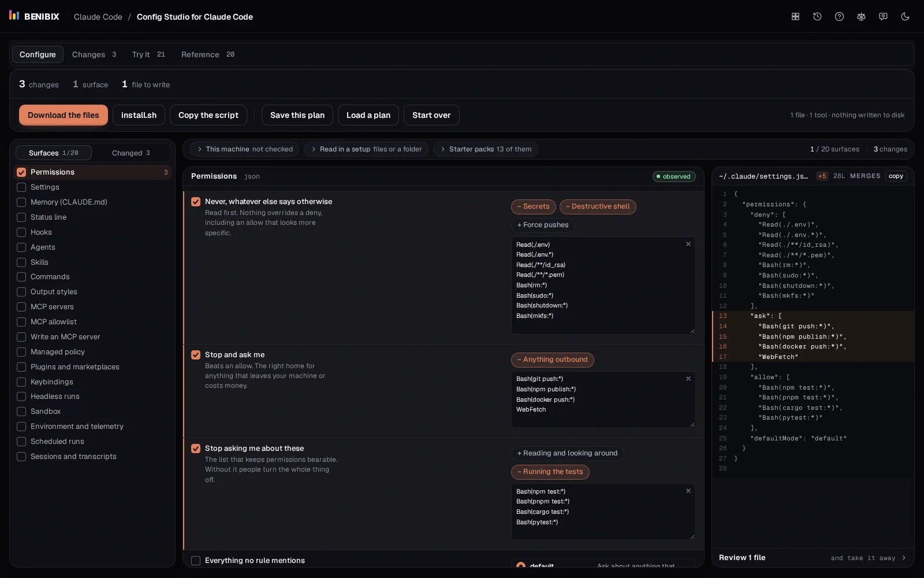Add the Force pushes preset chip
The image size is (924, 578).
coord(543,225)
